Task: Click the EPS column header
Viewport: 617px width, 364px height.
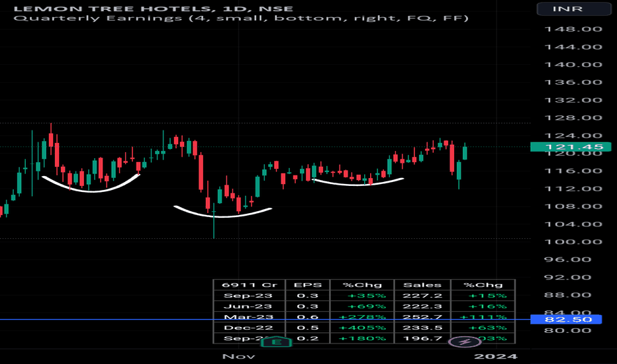Action: point(308,285)
